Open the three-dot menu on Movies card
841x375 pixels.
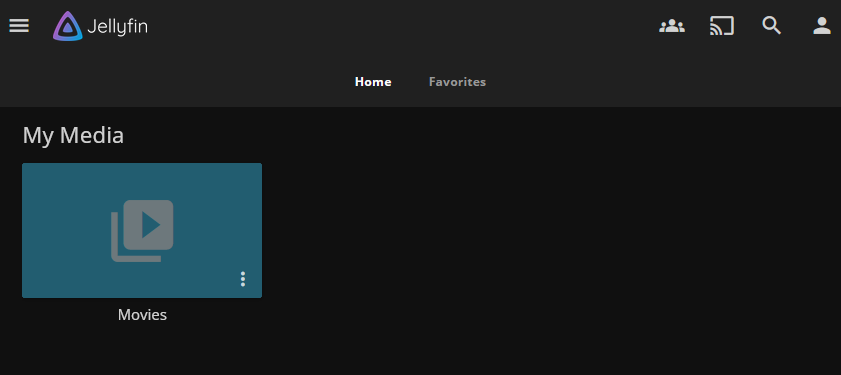click(243, 279)
